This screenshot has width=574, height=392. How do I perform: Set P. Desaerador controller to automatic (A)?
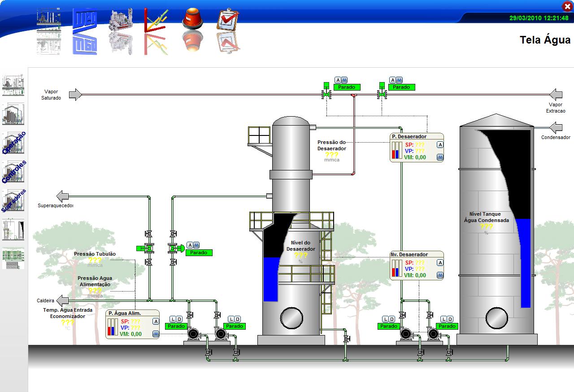coord(440,144)
